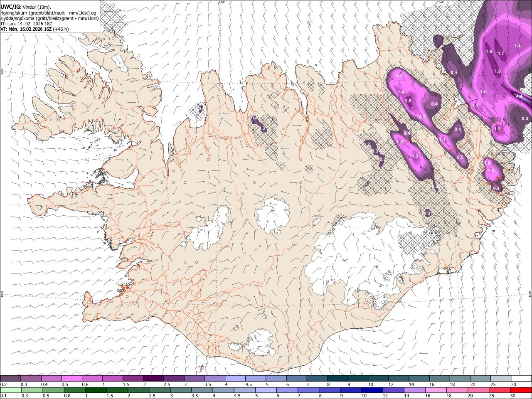
Task: Click the darkest green swatch between 1 and 1.5
Action: [96, 390]
